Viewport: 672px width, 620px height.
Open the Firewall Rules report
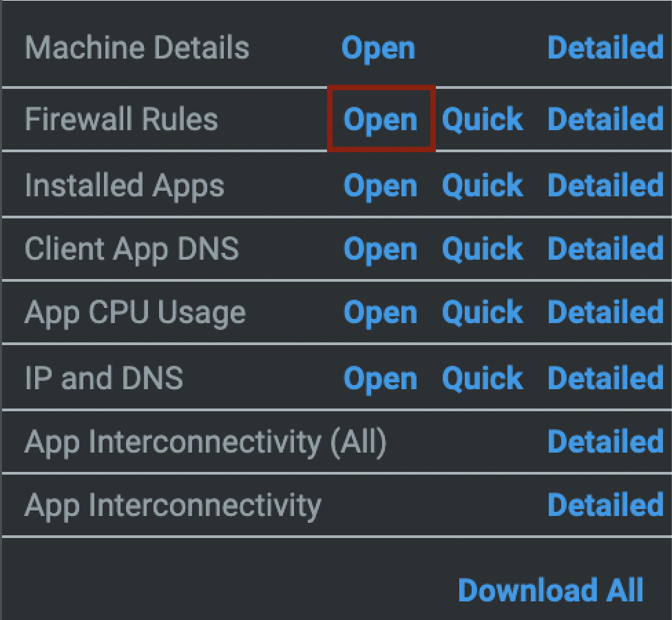click(x=381, y=119)
